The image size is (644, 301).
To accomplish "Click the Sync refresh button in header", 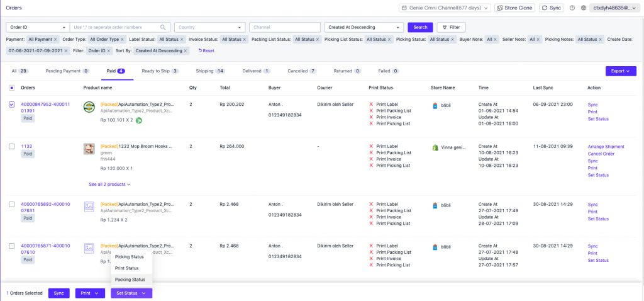I will (x=552, y=8).
